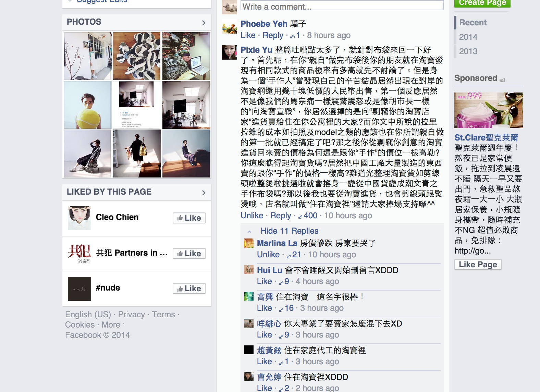Click Phoebe Yeh's avatar thumbnail
The height and width of the screenshot is (392, 540).
point(229,26)
